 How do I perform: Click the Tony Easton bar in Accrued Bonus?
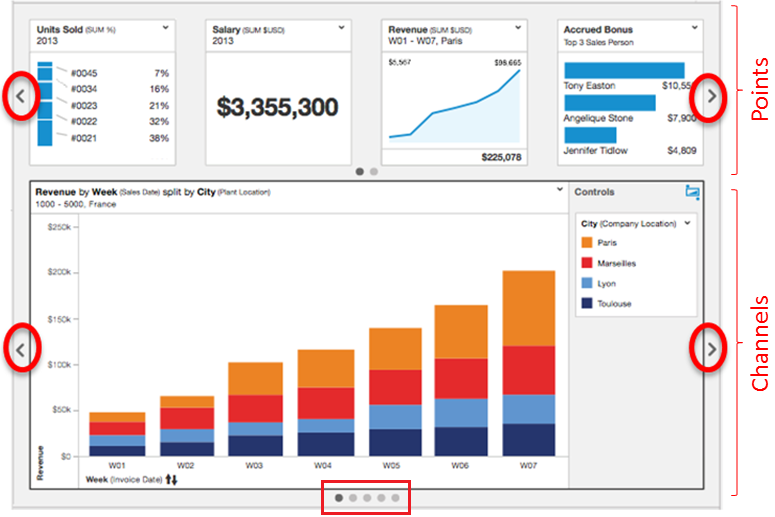coord(624,70)
